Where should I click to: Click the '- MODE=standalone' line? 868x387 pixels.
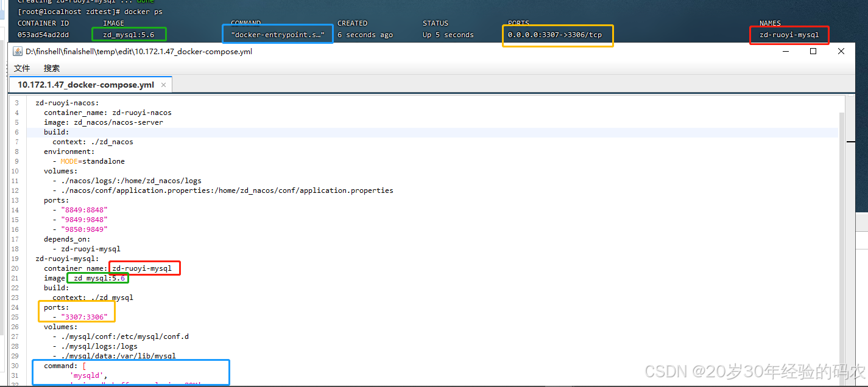(x=89, y=161)
